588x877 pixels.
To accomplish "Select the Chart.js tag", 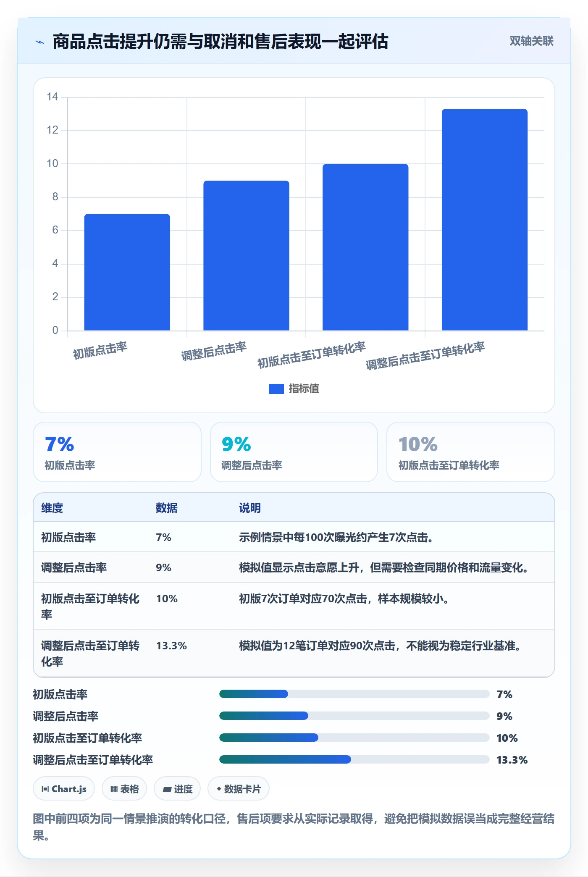I will point(64,789).
